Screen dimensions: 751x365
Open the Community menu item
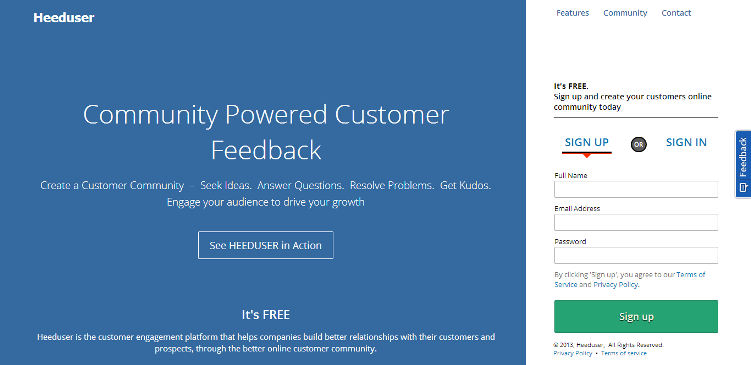pos(625,13)
